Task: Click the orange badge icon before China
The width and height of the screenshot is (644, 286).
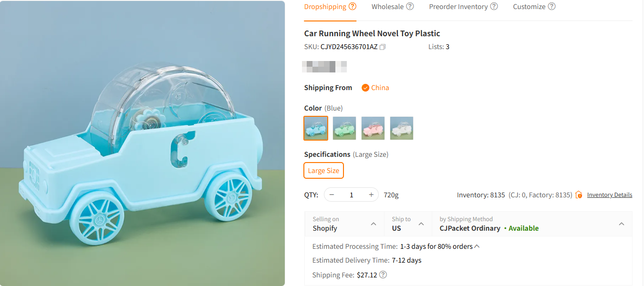Action: (366, 87)
